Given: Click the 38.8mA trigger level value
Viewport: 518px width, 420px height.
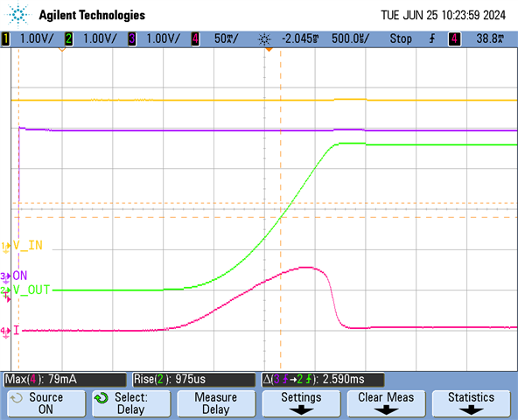Looking at the screenshot, I should pos(490,39).
